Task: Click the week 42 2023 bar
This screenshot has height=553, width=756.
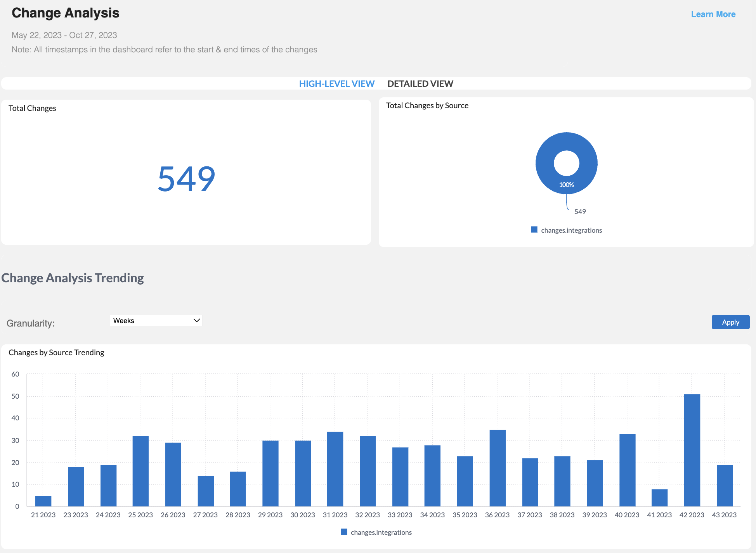Action: click(x=692, y=450)
